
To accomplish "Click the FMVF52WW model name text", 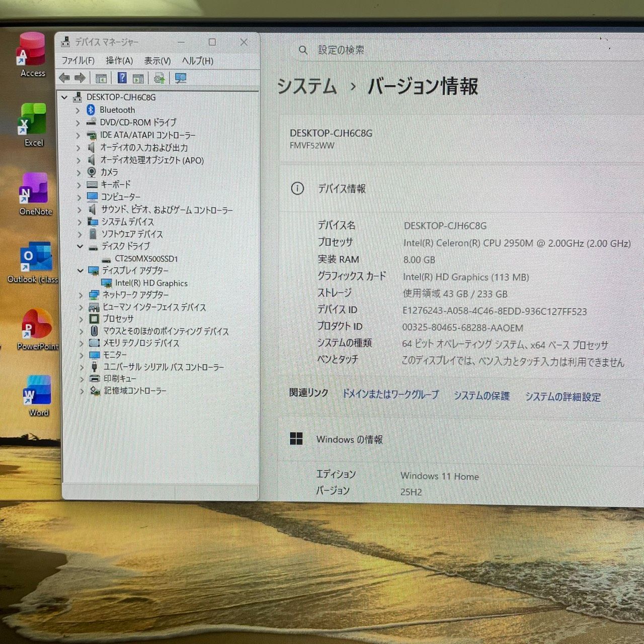I will point(312,145).
